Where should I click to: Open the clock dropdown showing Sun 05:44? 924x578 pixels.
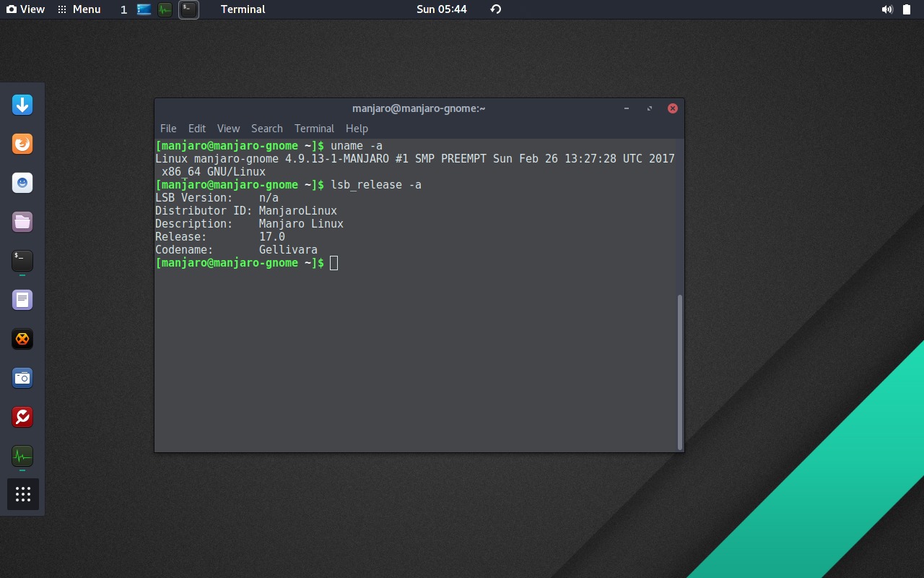click(441, 9)
